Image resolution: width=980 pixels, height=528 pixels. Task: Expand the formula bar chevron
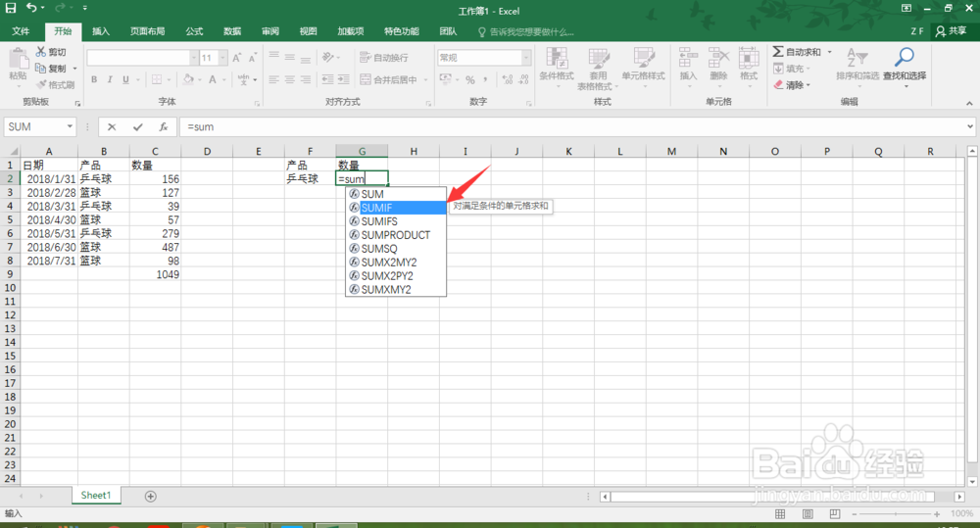[x=970, y=126]
